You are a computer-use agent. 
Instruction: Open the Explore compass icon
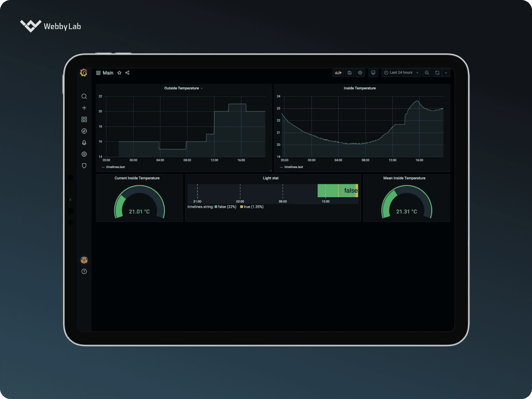pos(84,131)
